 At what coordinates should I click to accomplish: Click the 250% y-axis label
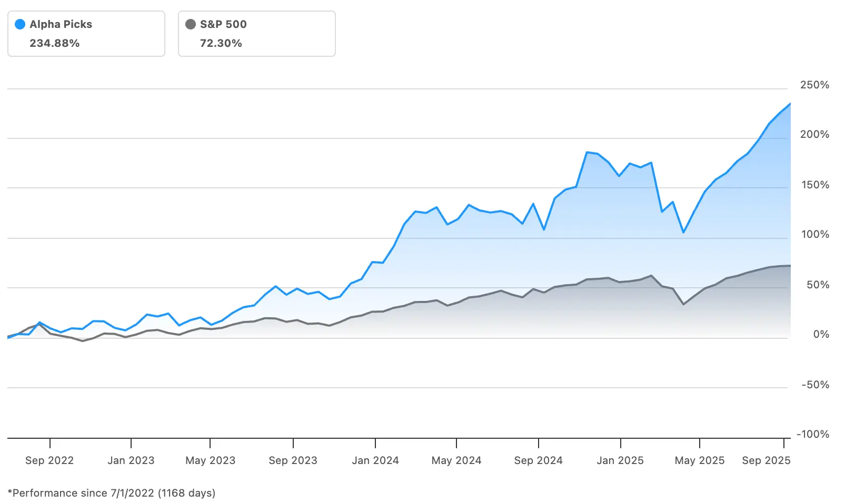click(x=814, y=85)
